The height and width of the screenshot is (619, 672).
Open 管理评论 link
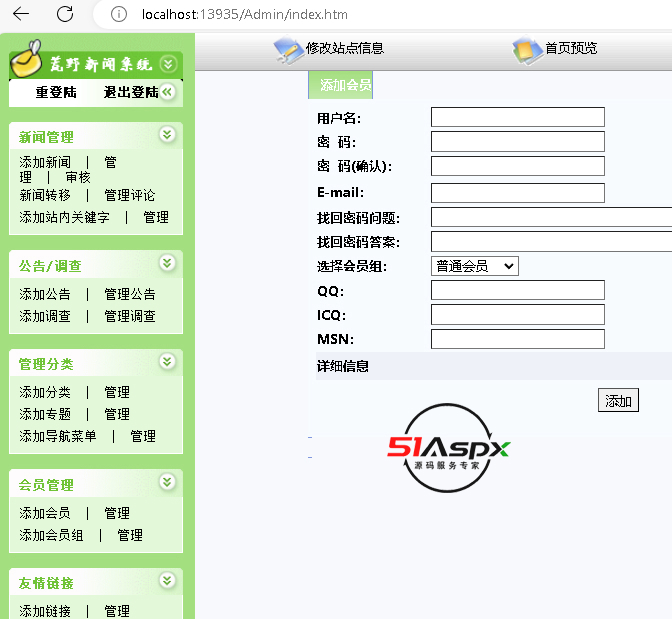tap(130, 195)
